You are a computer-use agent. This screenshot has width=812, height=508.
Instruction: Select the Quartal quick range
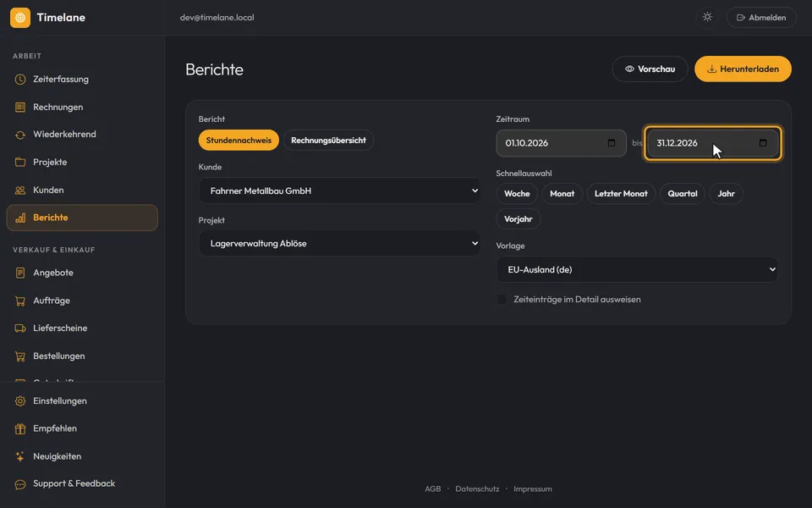[x=683, y=194]
